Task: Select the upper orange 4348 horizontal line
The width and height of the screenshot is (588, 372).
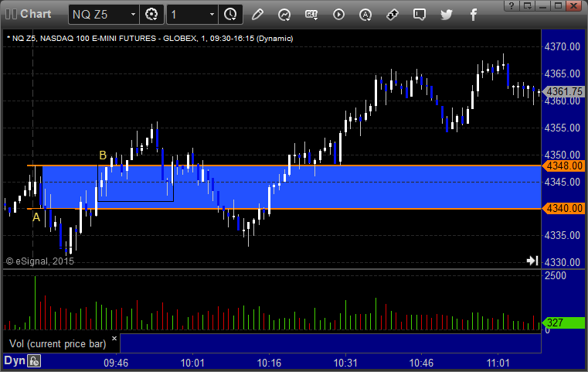Action: [x=284, y=166]
